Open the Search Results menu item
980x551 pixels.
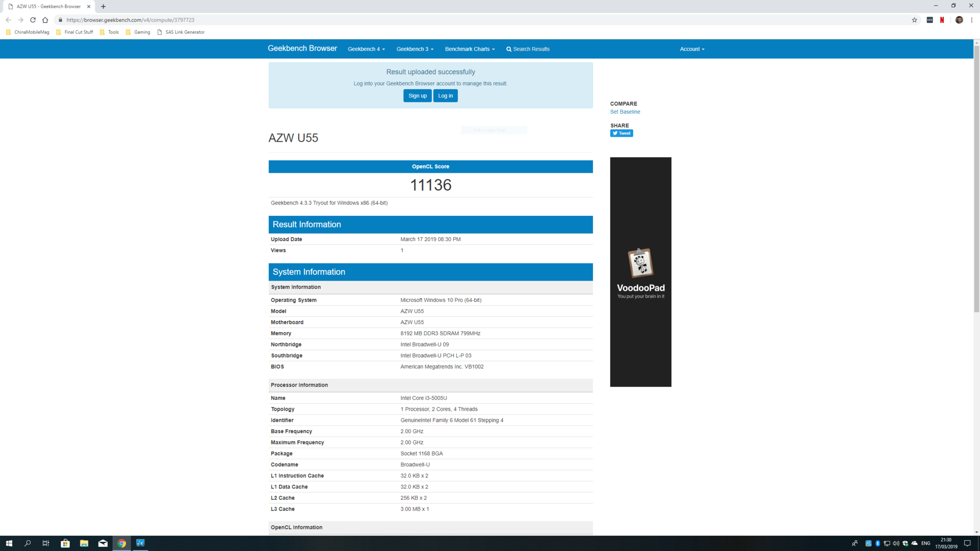[x=528, y=49]
